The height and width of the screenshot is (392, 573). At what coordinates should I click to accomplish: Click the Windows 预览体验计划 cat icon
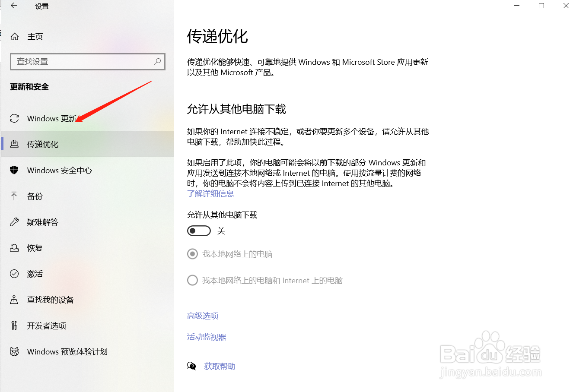point(14,351)
